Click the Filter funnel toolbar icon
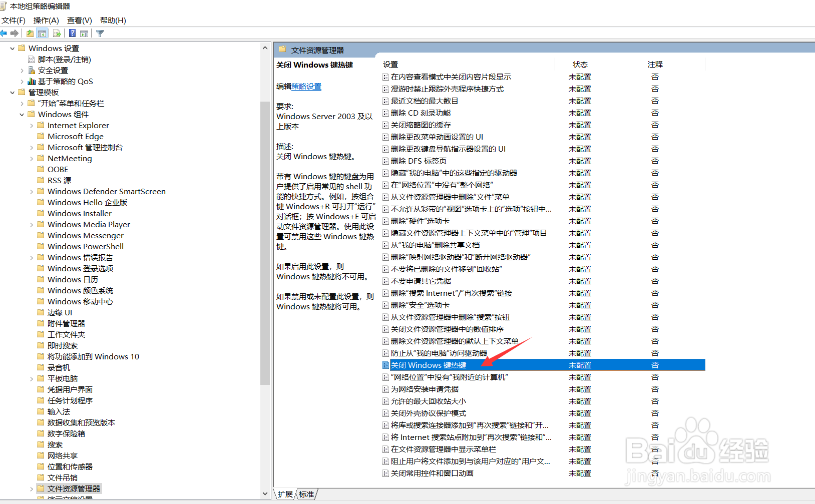Image resolution: width=815 pixels, height=504 pixels. [100, 34]
